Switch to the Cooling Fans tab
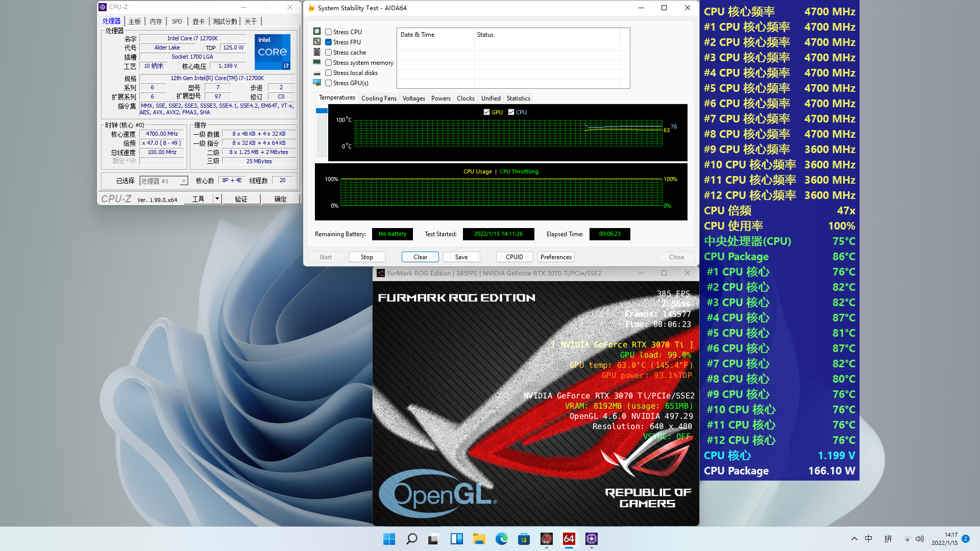980x551 pixels. [x=379, y=98]
